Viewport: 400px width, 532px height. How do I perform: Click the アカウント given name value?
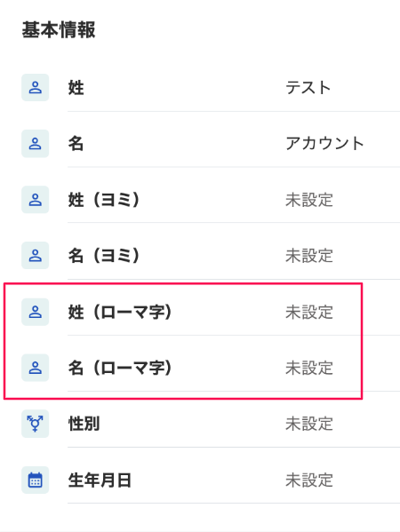click(x=324, y=144)
